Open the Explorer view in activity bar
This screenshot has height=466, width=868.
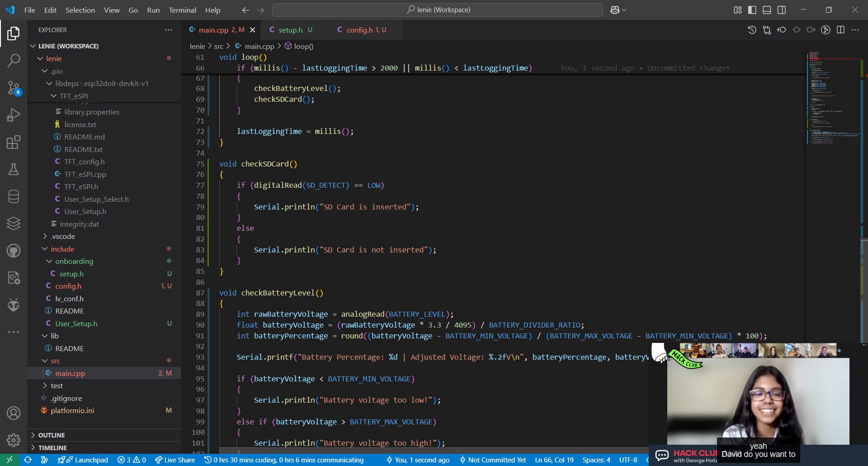pyautogui.click(x=14, y=33)
